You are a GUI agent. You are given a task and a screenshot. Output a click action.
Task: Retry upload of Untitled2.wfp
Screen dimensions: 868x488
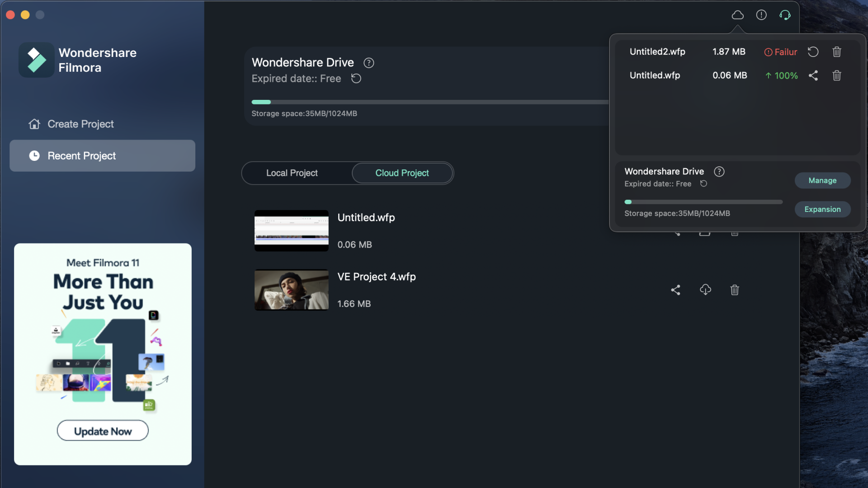(813, 52)
